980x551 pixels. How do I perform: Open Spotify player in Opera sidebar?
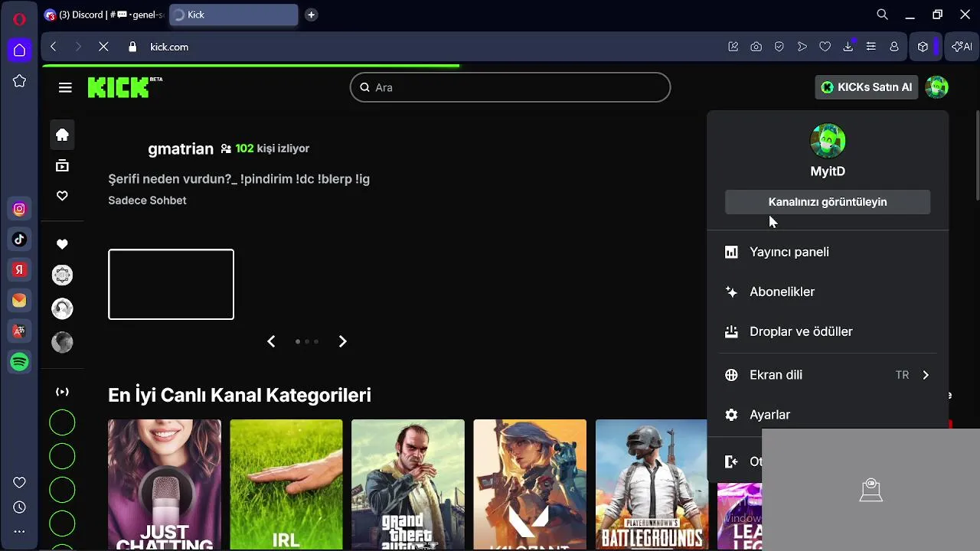point(19,362)
